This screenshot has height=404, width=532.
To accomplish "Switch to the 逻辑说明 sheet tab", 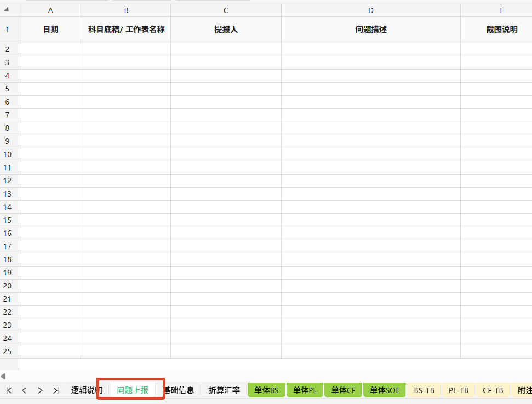I will click(86, 390).
